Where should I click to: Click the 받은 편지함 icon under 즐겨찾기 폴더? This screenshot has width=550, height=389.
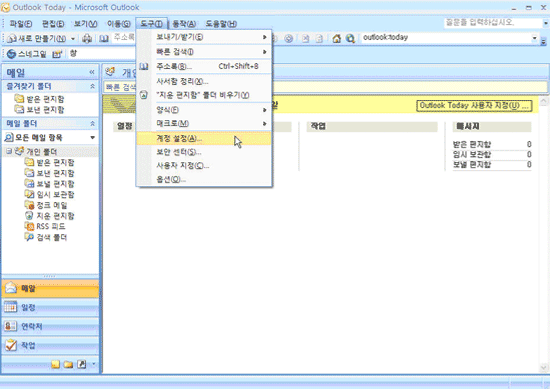click(x=19, y=99)
